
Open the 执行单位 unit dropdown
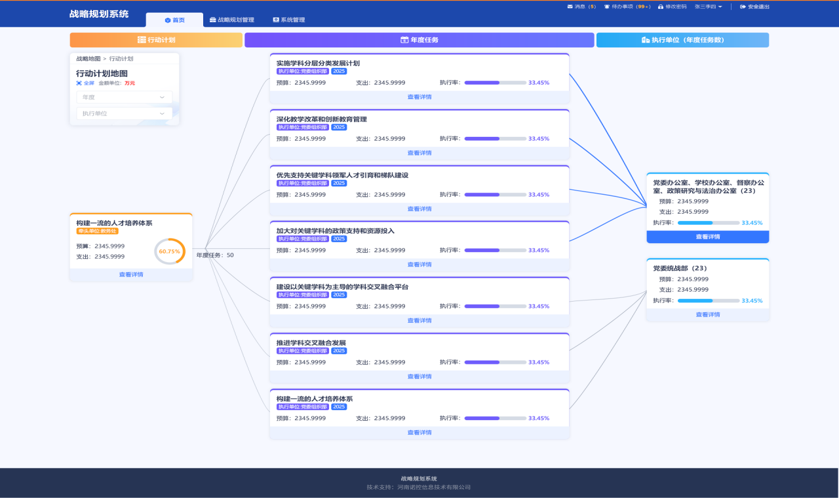coord(124,114)
